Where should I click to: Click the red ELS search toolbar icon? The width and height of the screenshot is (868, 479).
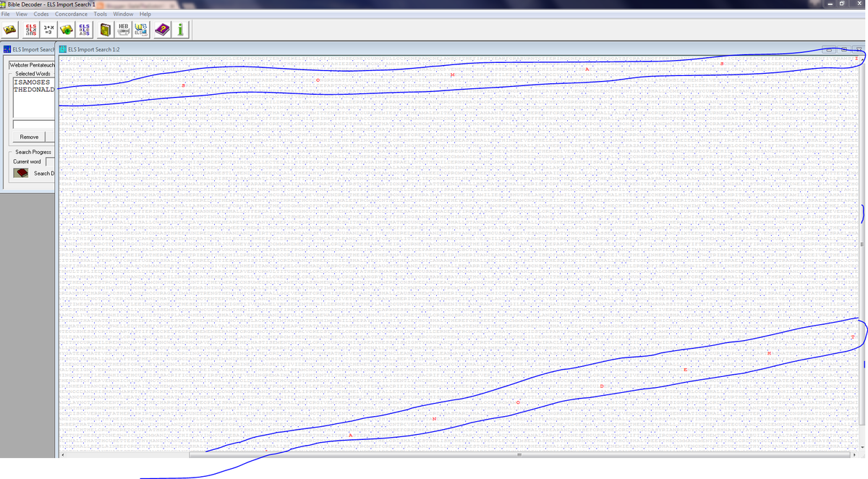pos(31,30)
